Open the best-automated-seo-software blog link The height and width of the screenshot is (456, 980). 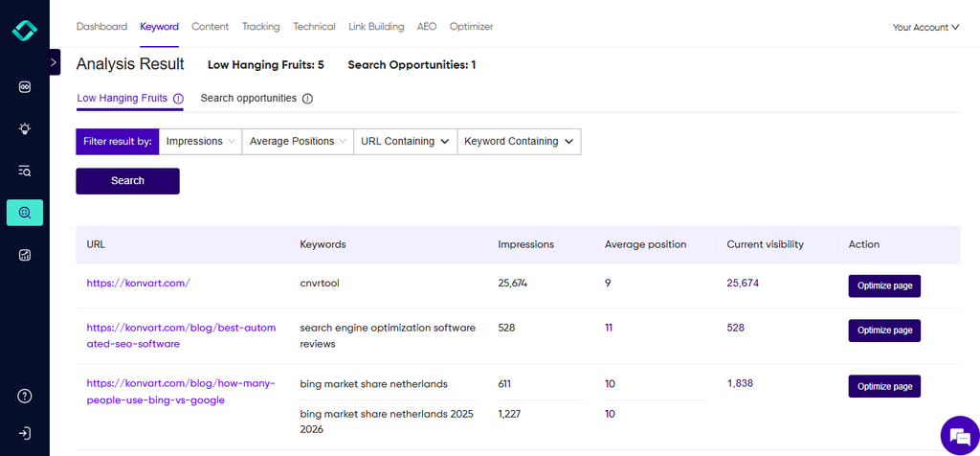[x=181, y=336]
